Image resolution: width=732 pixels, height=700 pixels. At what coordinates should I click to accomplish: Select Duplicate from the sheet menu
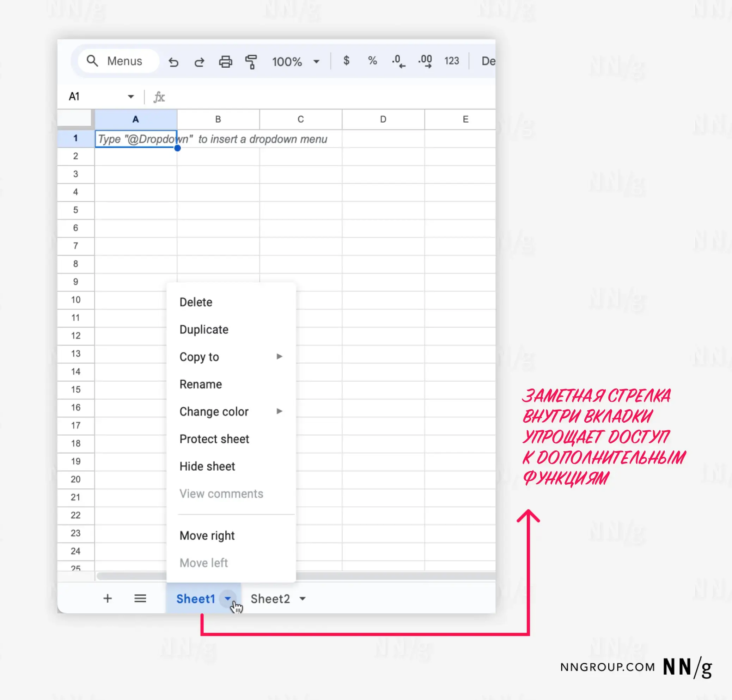204,330
